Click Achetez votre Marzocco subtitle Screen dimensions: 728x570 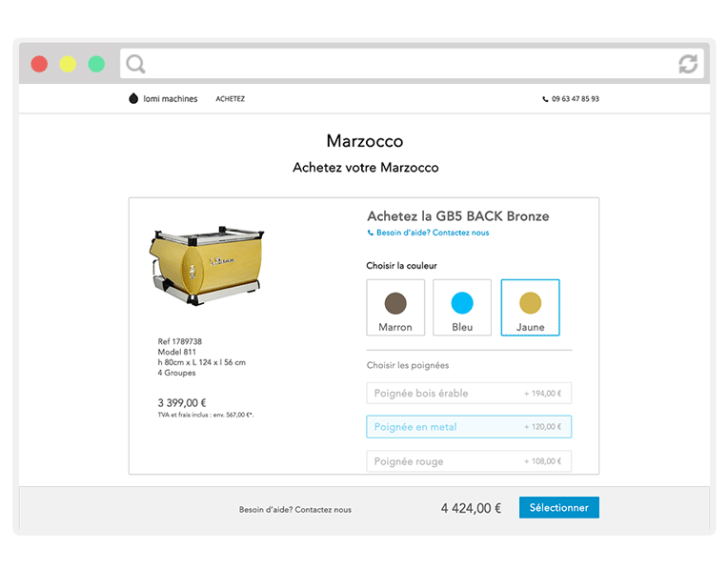coord(365,167)
